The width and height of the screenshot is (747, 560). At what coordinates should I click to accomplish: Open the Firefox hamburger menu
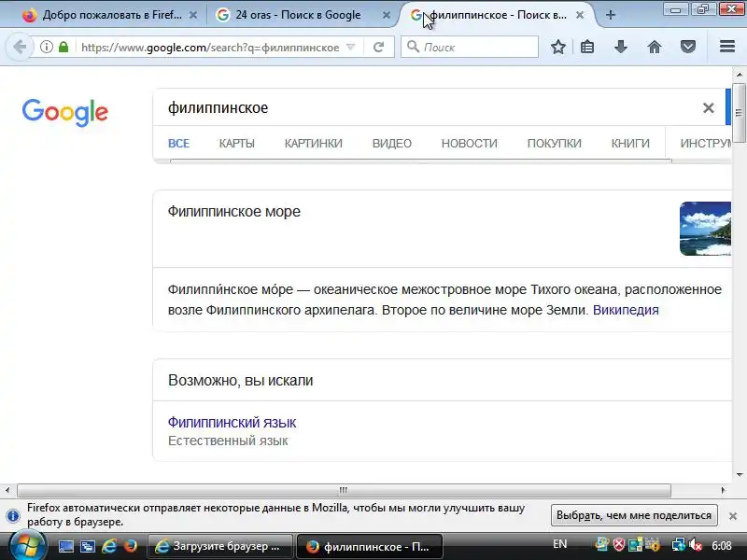coord(727,46)
